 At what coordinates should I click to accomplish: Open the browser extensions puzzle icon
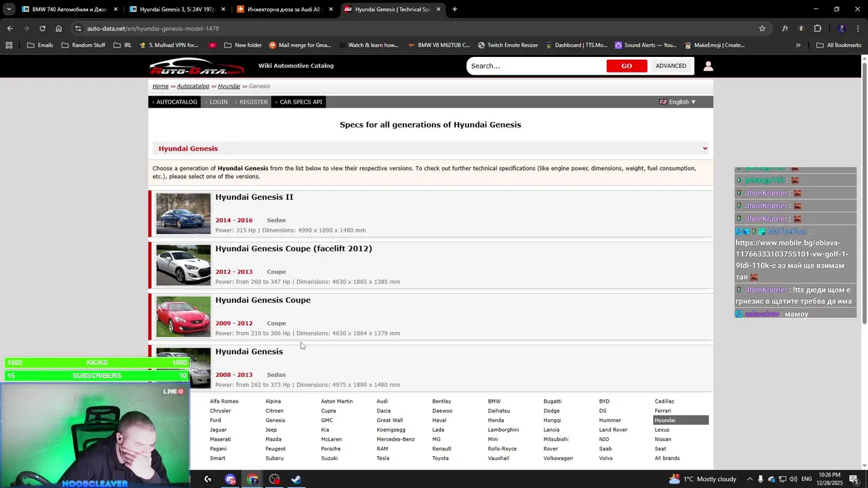tap(817, 28)
